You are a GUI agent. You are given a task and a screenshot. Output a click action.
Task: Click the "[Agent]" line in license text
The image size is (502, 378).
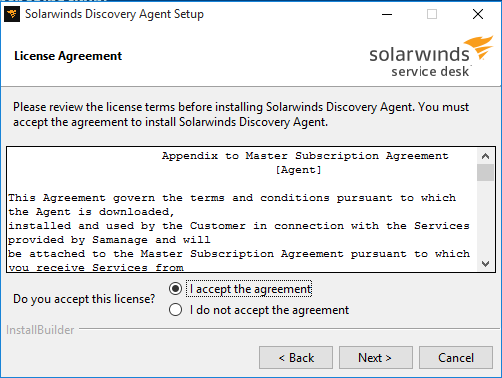[x=298, y=170]
